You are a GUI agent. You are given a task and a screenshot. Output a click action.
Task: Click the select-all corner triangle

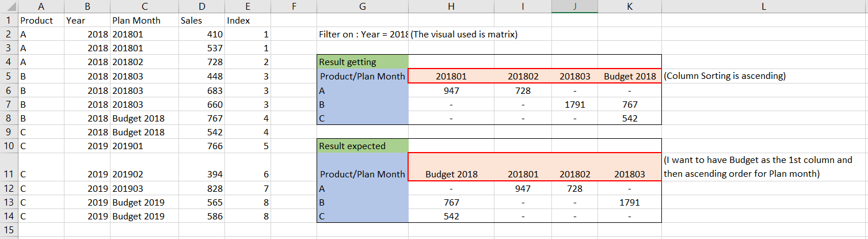coord(9,6)
